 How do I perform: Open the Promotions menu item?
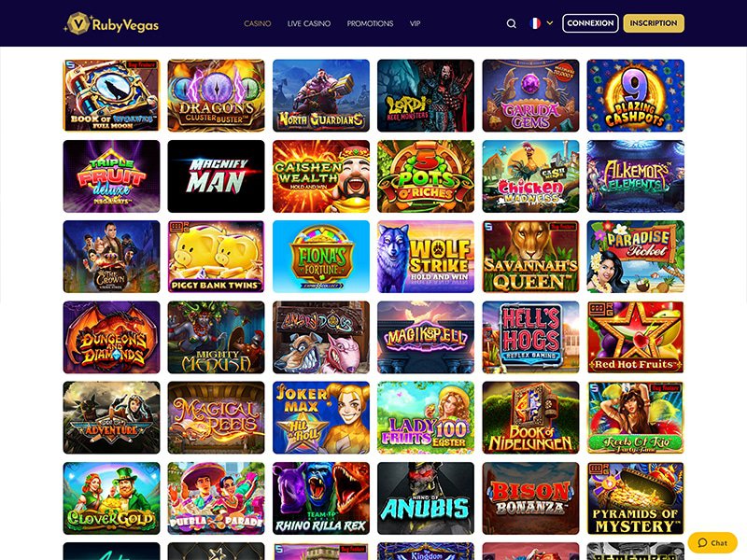click(x=370, y=23)
